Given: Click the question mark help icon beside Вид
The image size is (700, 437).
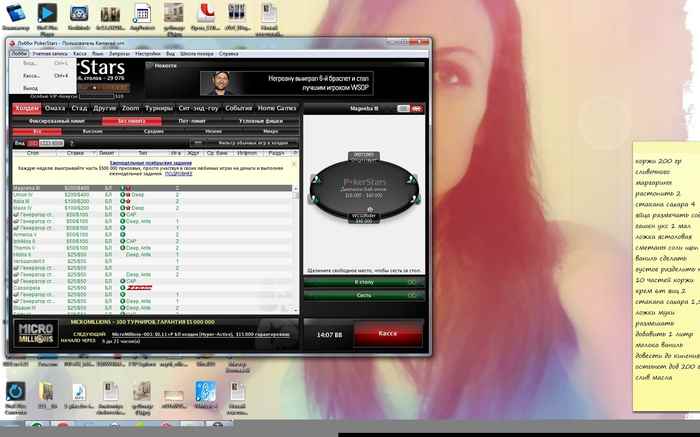Looking at the screenshot, I should click(71, 143).
